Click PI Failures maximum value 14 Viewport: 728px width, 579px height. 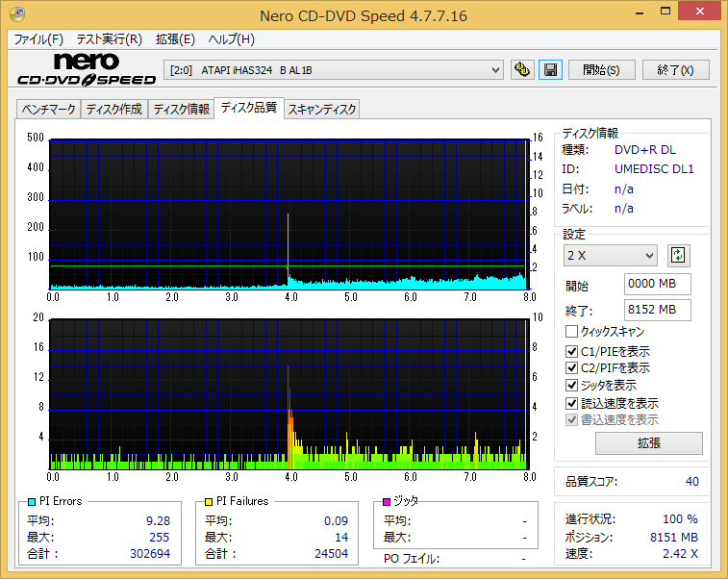(341, 538)
